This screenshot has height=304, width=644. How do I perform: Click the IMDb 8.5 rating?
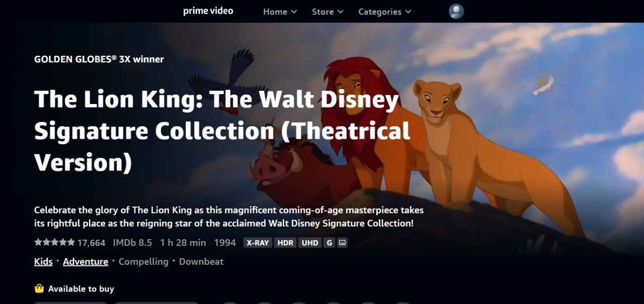(132, 243)
